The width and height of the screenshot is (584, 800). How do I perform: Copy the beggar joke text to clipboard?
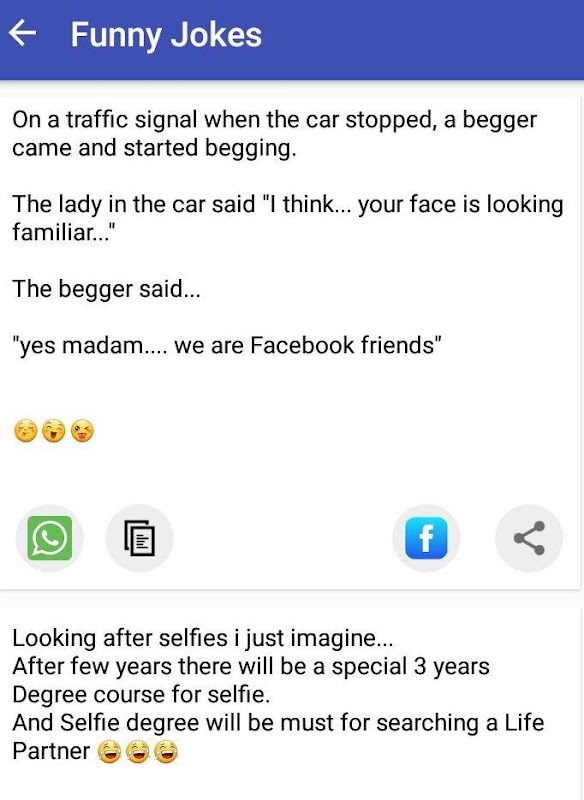[139, 538]
